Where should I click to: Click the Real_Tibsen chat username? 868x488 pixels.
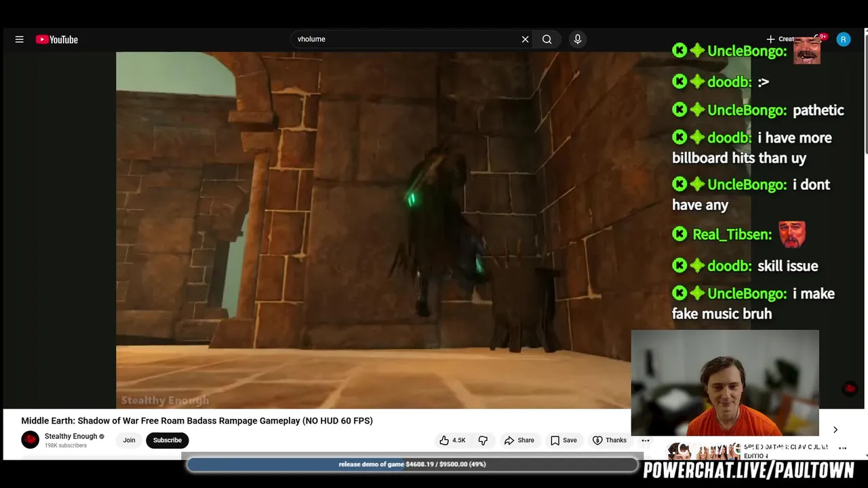tap(732, 235)
